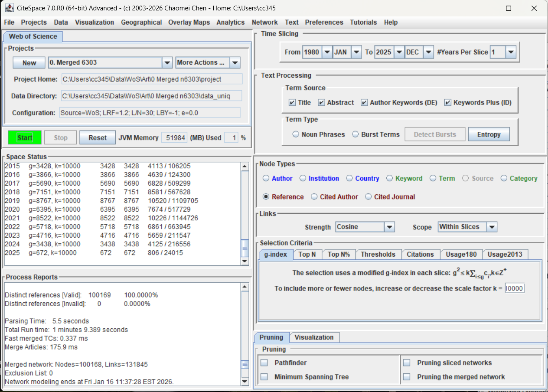Switch to the Visualization tab
The width and height of the screenshot is (548, 392).
pos(314,337)
